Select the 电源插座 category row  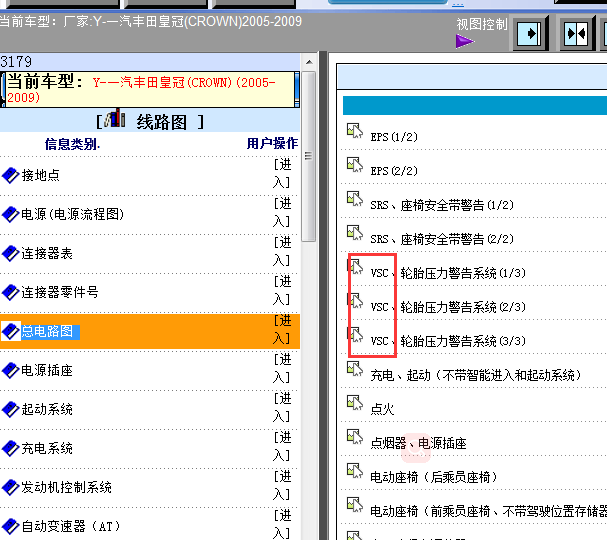coord(150,370)
